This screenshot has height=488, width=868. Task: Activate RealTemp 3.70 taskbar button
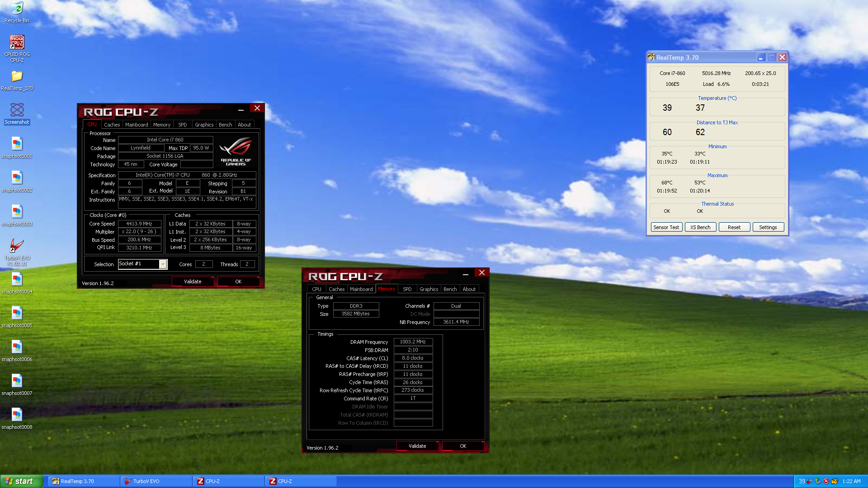(x=84, y=481)
